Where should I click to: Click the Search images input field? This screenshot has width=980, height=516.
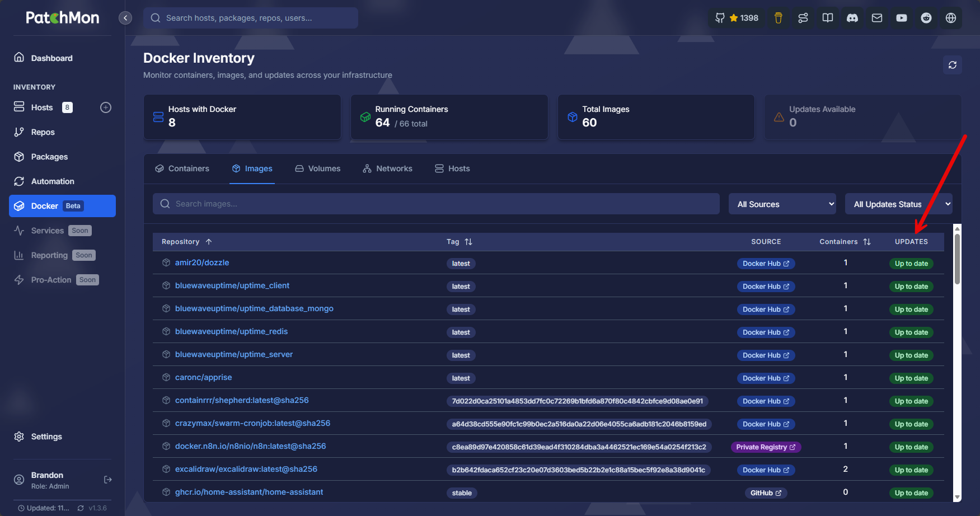436,204
